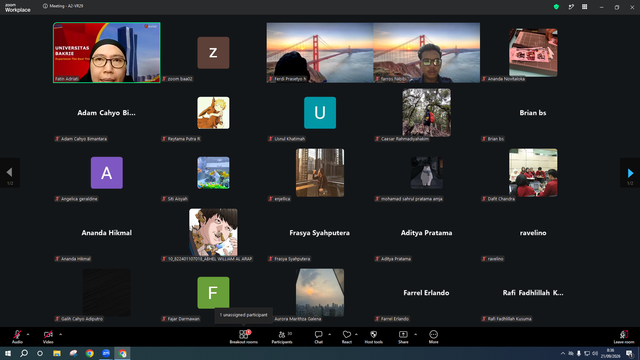Expand reaction options arrow next to React

(356, 334)
